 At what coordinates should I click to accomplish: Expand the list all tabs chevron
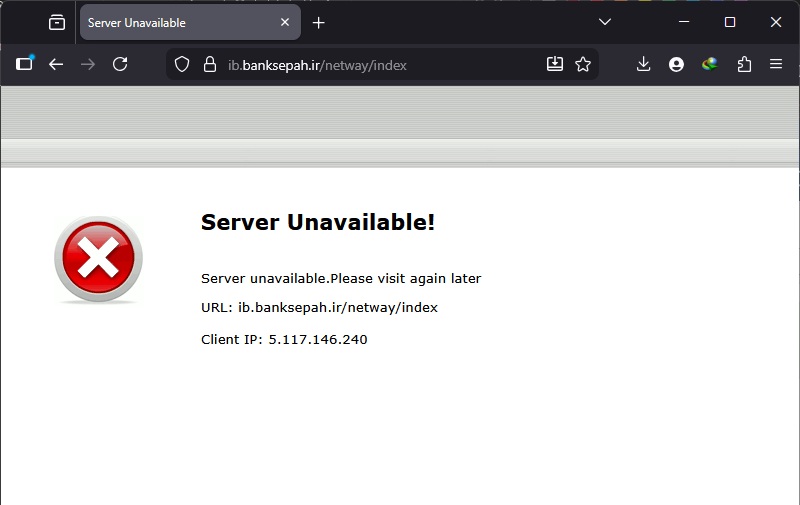(x=605, y=22)
